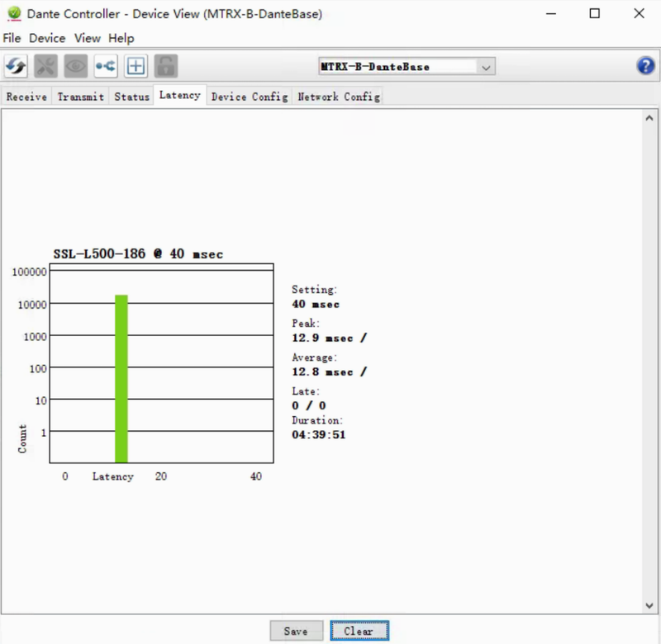
Task: Open the MTRX-B-DanteBase device dropdown
Action: tap(407, 67)
